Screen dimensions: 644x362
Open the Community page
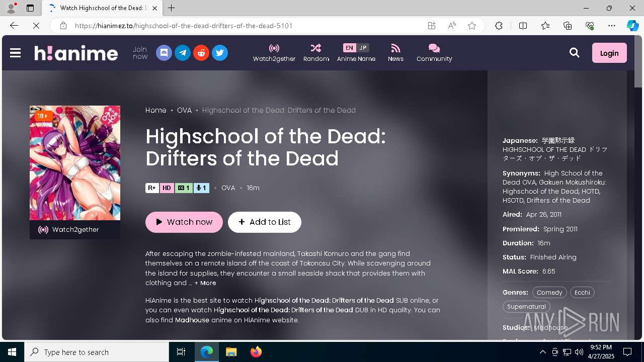pos(434,53)
